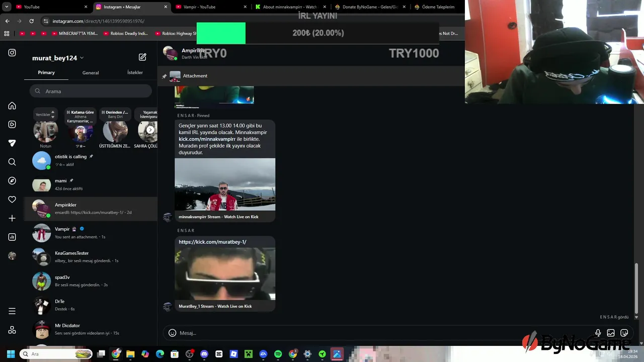The width and height of the screenshot is (644, 362).
Task: Click the Create plus icon in sidebar
Action: click(x=12, y=218)
